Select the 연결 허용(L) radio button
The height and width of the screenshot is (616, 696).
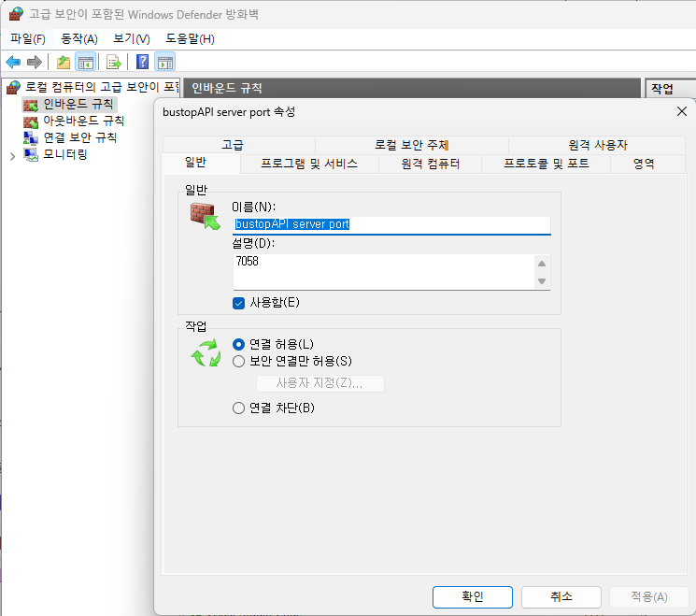click(238, 344)
